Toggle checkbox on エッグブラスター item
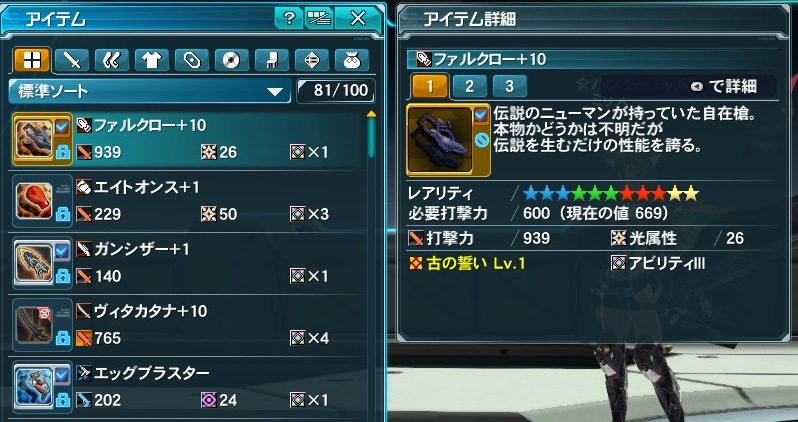 (62, 376)
